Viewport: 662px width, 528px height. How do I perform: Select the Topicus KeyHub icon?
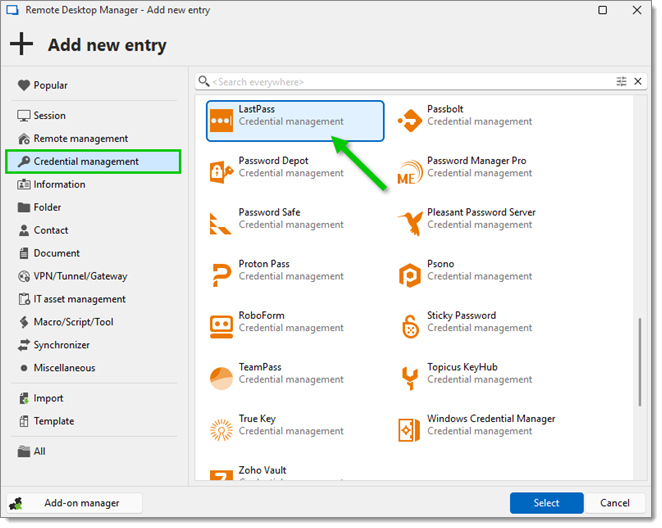(x=410, y=378)
